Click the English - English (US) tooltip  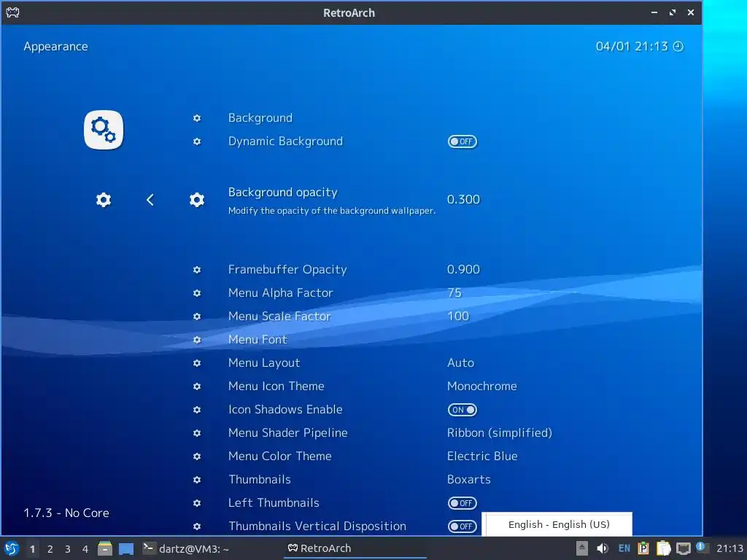pos(557,524)
